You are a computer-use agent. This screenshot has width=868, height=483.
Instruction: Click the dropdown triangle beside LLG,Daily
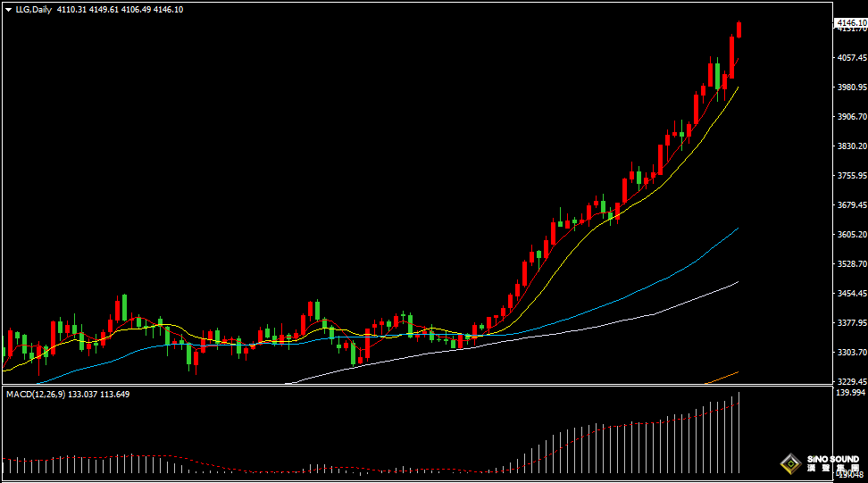8,9
